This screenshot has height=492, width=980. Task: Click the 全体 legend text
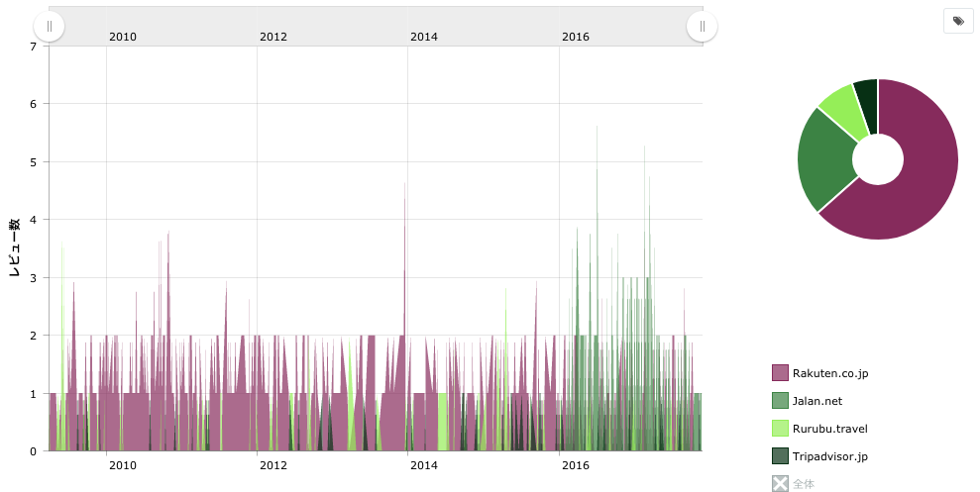tap(804, 484)
